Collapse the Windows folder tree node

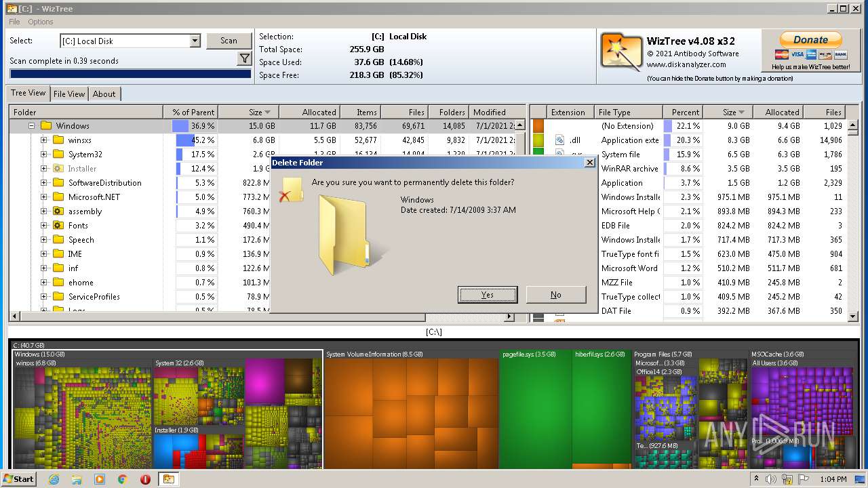point(31,126)
